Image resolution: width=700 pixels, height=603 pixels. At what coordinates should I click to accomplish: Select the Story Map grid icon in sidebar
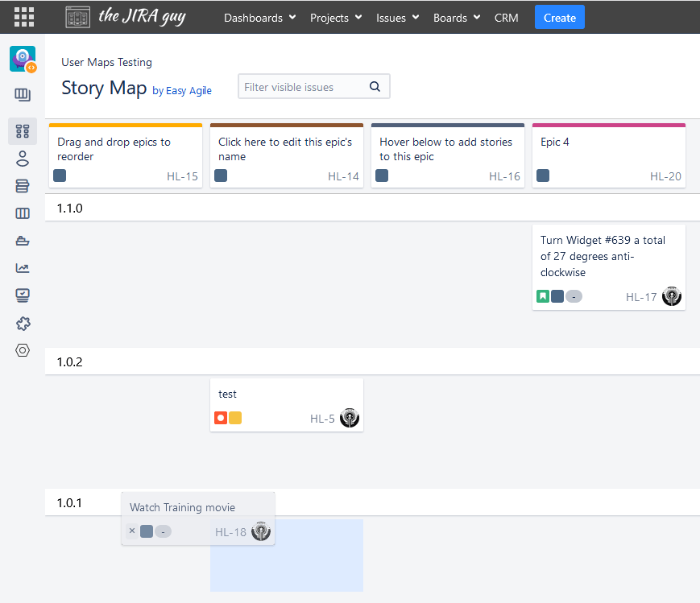(23, 131)
